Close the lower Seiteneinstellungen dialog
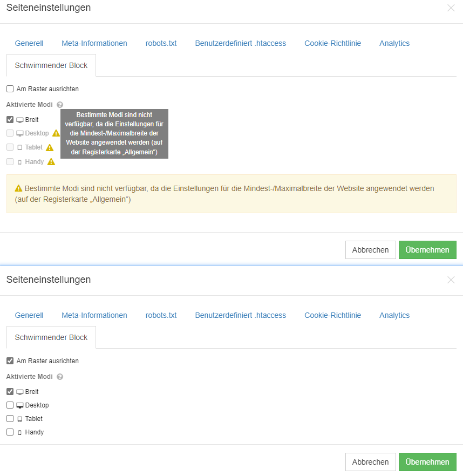The height and width of the screenshot is (476, 463). pos(451,280)
